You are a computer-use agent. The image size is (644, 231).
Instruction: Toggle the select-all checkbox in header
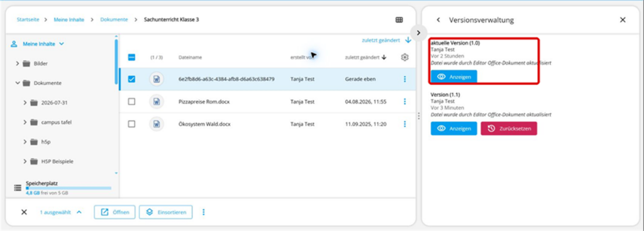pyautogui.click(x=131, y=57)
